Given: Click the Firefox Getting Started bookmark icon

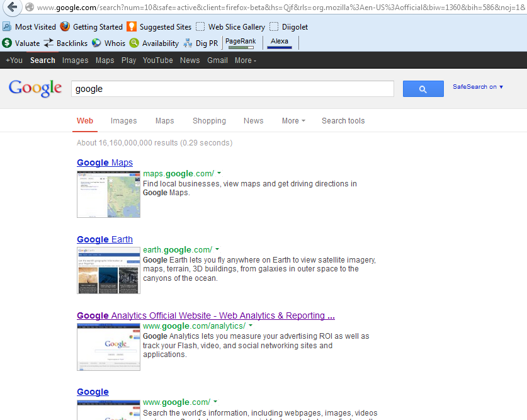Looking at the screenshot, I should 65,26.
